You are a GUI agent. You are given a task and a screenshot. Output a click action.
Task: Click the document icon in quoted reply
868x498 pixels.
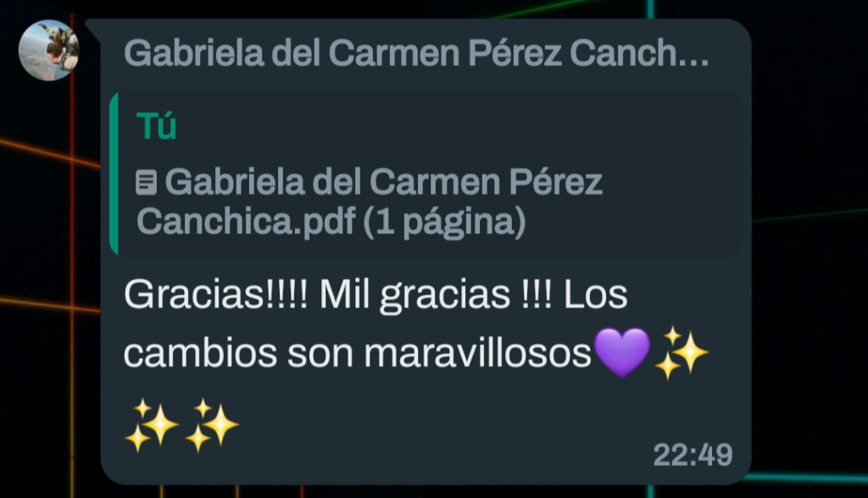tap(146, 182)
